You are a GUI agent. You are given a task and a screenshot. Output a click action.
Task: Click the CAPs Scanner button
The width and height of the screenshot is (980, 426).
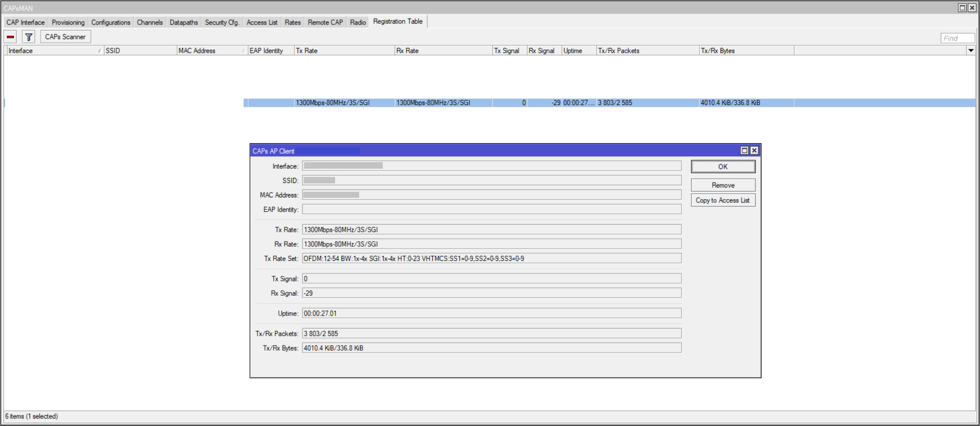(65, 37)
